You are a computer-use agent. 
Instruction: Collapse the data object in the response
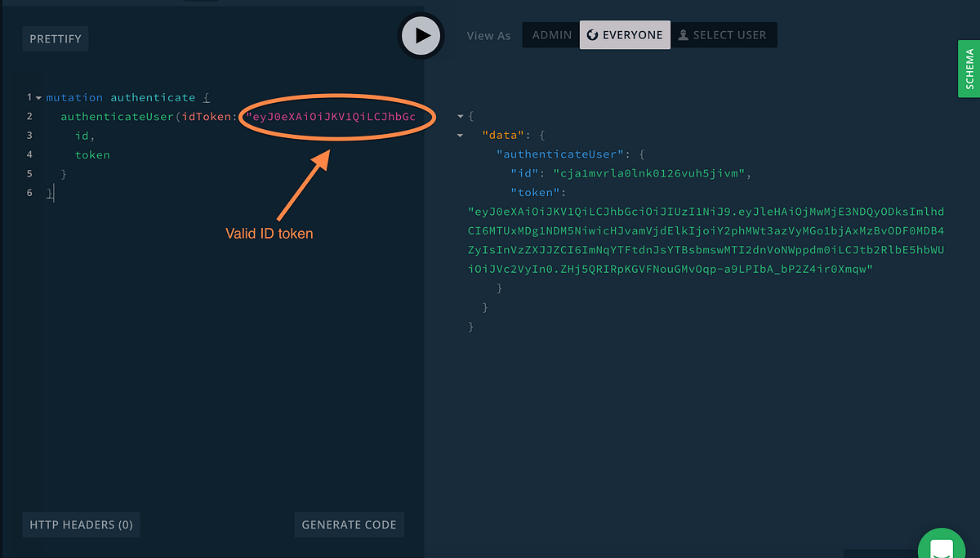(460, 135)
